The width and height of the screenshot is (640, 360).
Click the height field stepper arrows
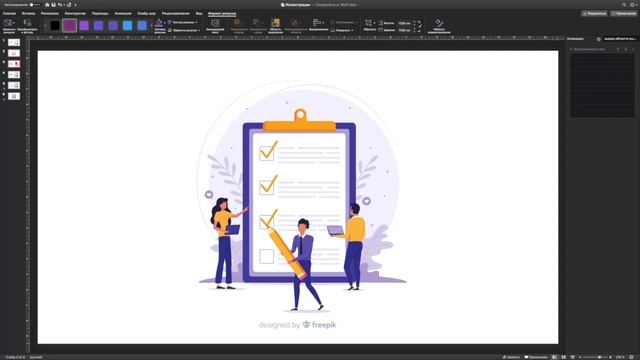click(x=414, y=23)
